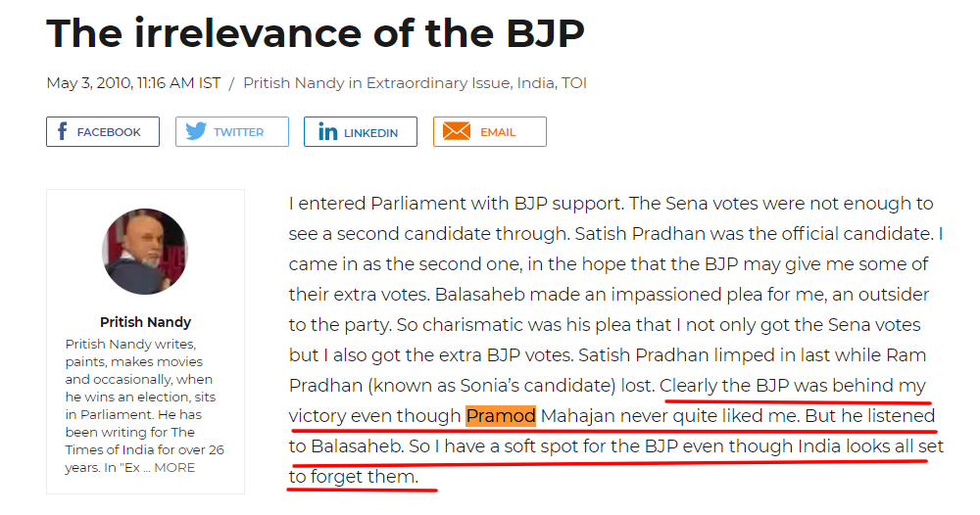Click the FACEBOOK text label
Image resolution: width=980 pixels, height=515 pixels.
[109, 132]
